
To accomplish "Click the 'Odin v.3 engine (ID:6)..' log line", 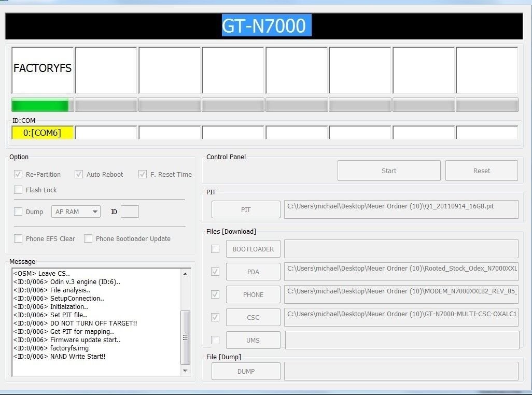I will (67, 282).
